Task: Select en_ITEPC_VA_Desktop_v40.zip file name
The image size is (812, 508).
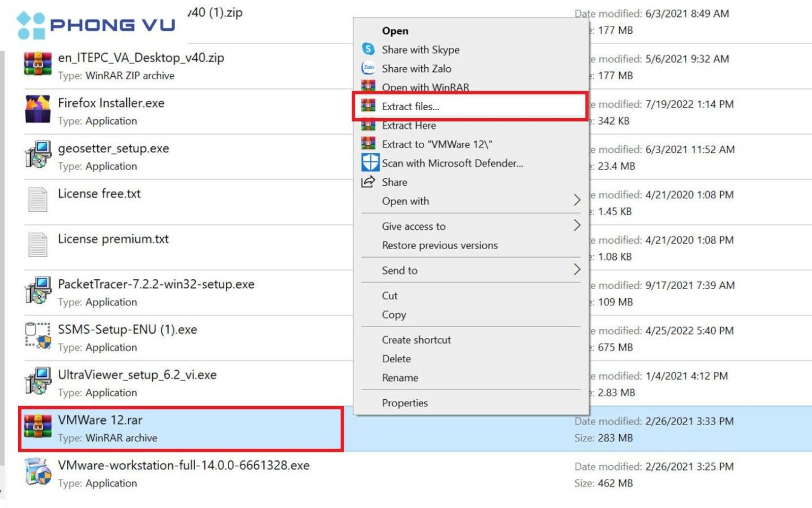Action: [x=141, y=58]
